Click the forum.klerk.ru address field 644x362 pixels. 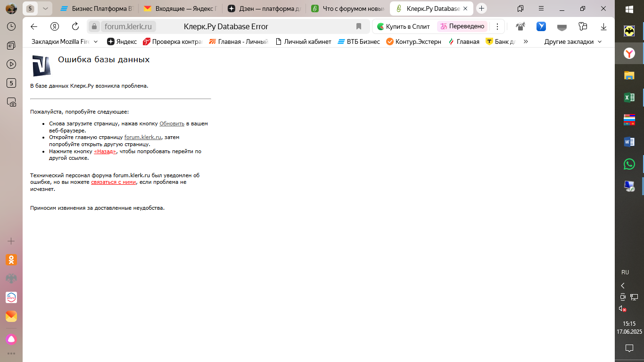(129, 26)
